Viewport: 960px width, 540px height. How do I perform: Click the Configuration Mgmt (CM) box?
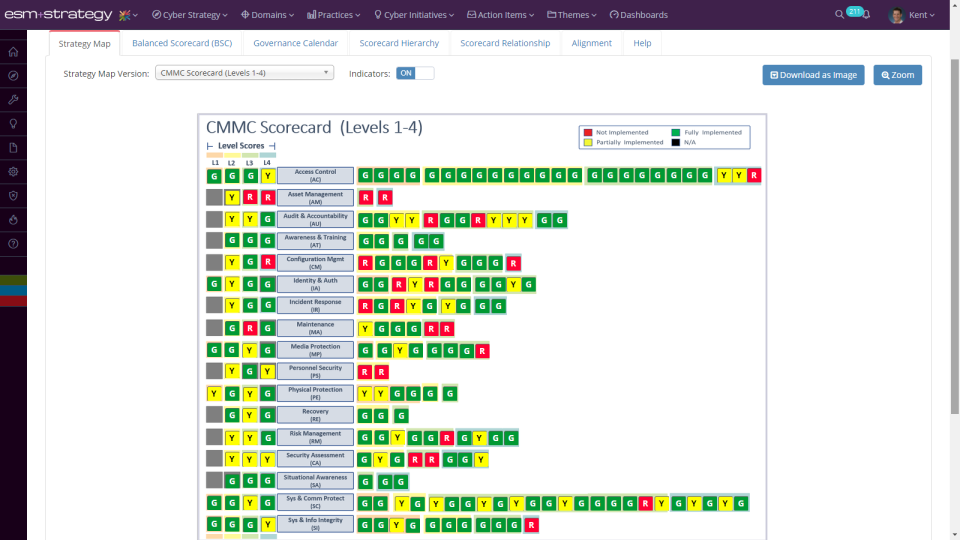point(315,263)
